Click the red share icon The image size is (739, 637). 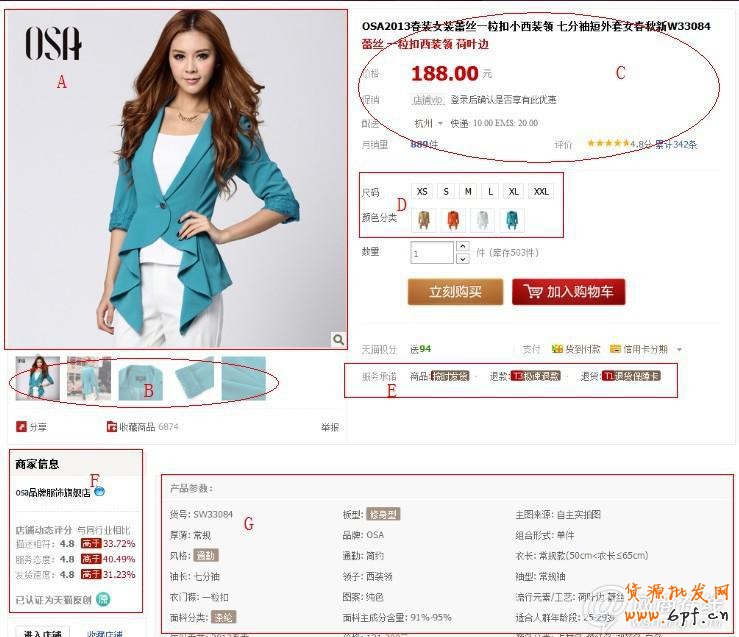(x=21, y=426)
